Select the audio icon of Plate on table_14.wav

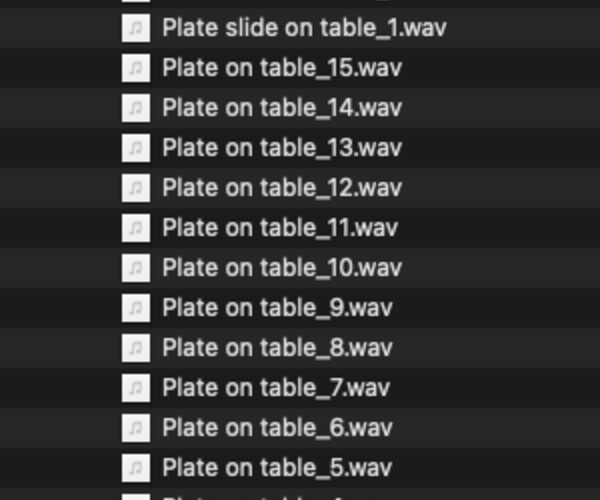pos(136,108)
